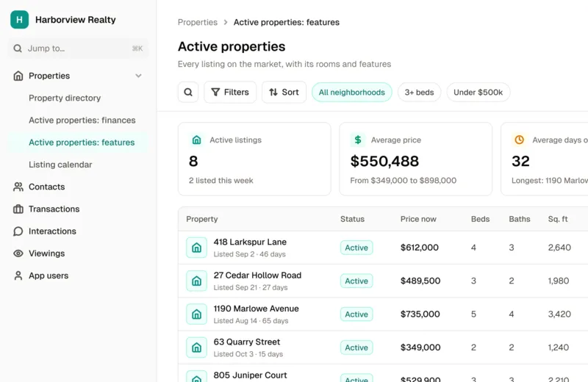Image resolution: width=588 pixels, height=382 pixels.
Task: Toggle the All neighborhoods filter chip
Action: (x=352, y=93)
